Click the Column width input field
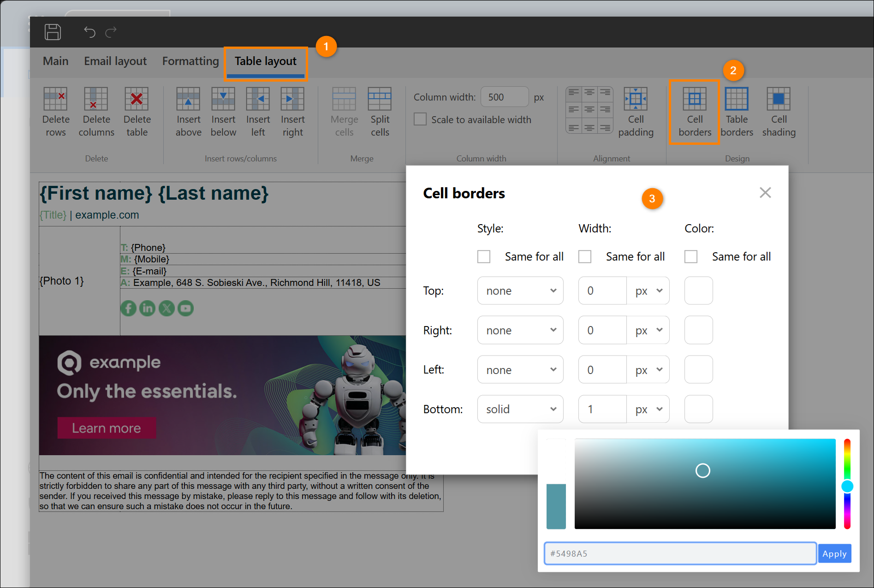The image size is (874, 588). point(505,97)
